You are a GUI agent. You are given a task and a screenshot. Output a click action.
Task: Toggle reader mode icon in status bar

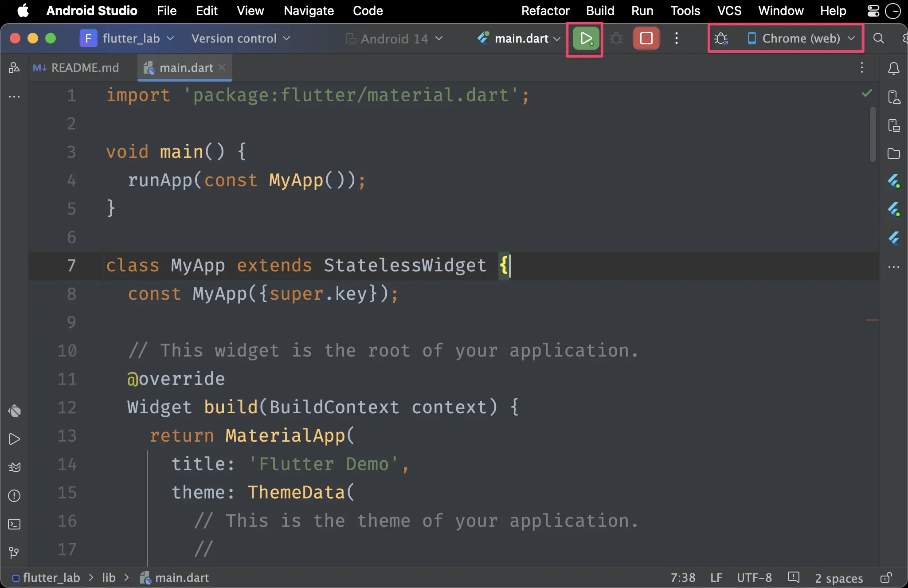click(794, 577)
